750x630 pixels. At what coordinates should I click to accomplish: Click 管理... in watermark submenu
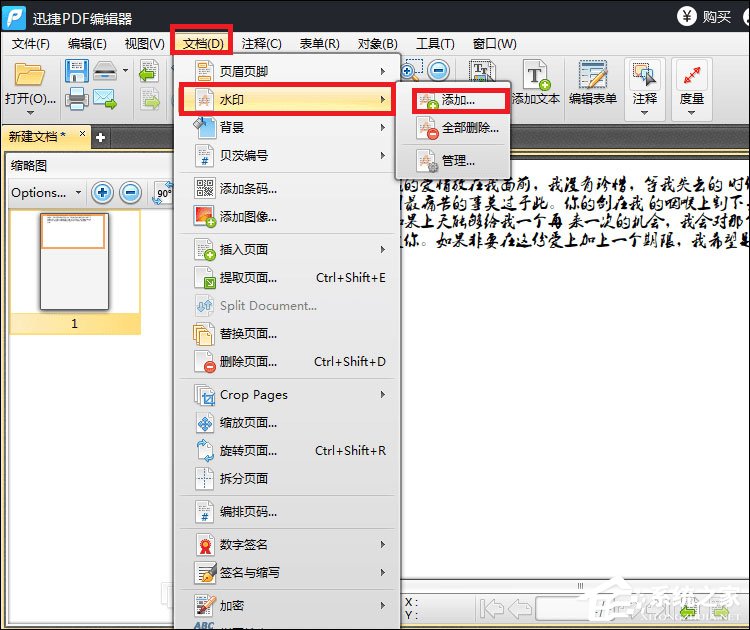453,161
